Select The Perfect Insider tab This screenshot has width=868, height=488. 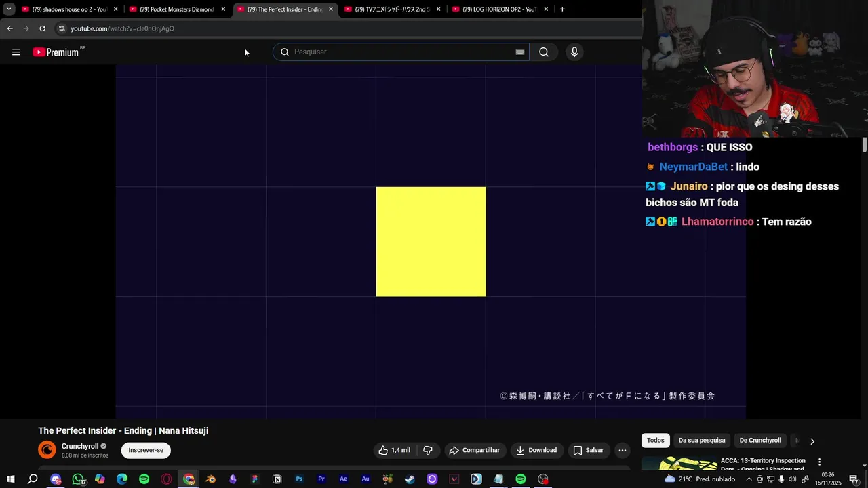[x=285, y=9]
